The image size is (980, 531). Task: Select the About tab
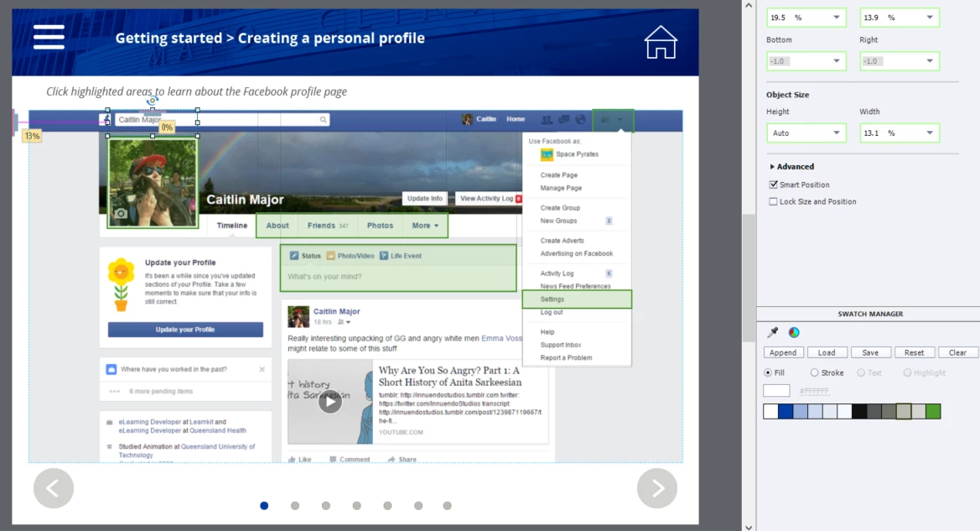coord(277,226)
